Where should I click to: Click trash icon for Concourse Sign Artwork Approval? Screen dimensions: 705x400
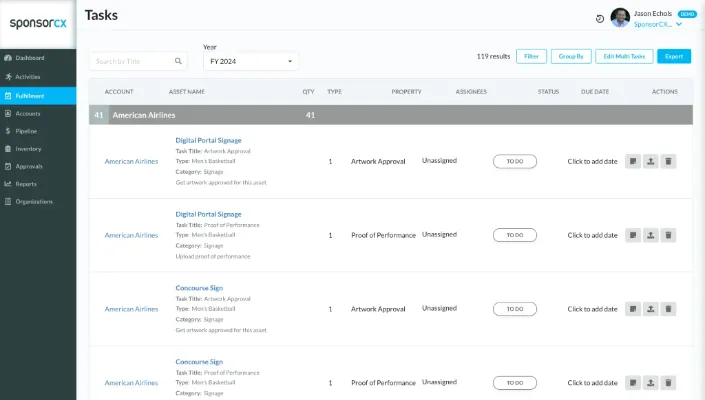click(x=668, y=309)
